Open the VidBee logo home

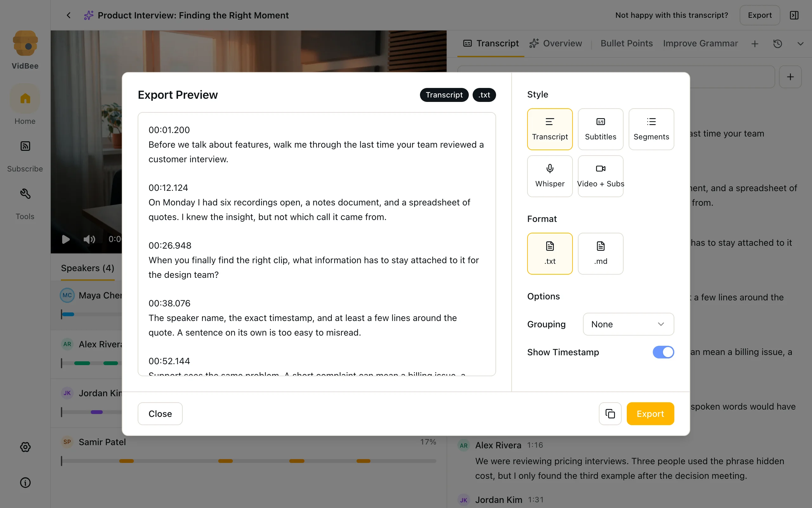tap(25, 44)
